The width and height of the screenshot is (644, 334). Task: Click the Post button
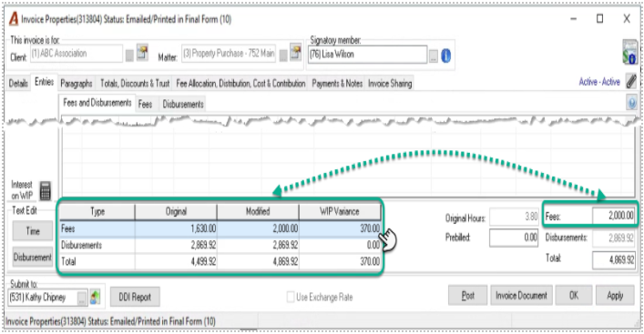click(468, 296)
